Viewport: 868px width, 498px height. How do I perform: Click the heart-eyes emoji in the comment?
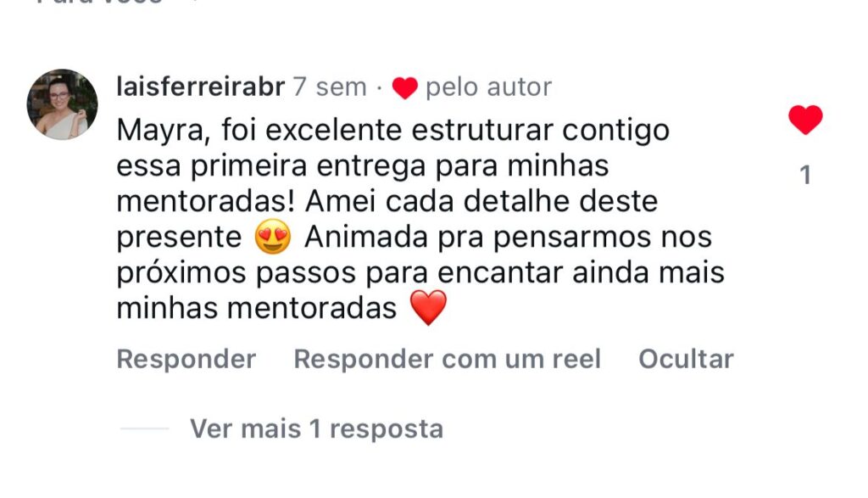[272, 238]
